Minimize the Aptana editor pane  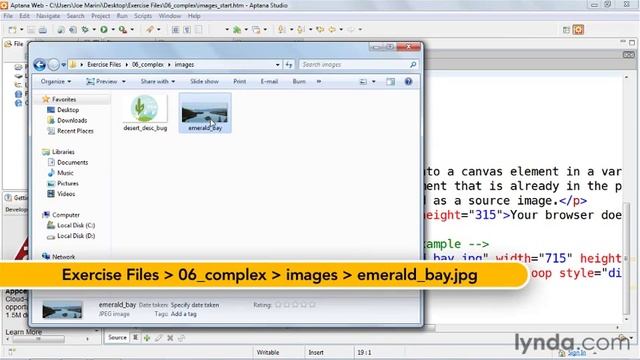pos(622,42)
